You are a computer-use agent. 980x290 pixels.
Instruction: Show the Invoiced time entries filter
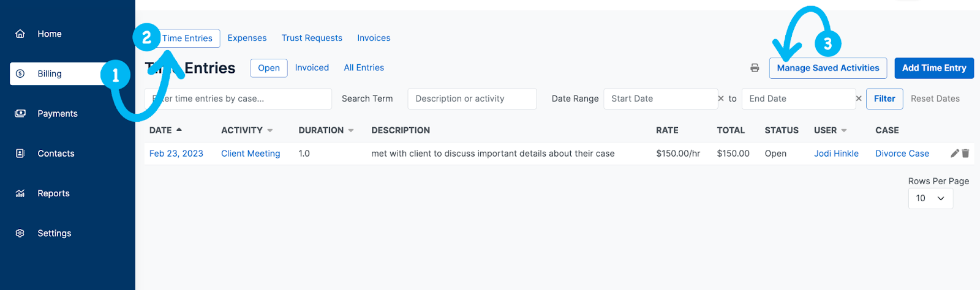tap(312, 68)
